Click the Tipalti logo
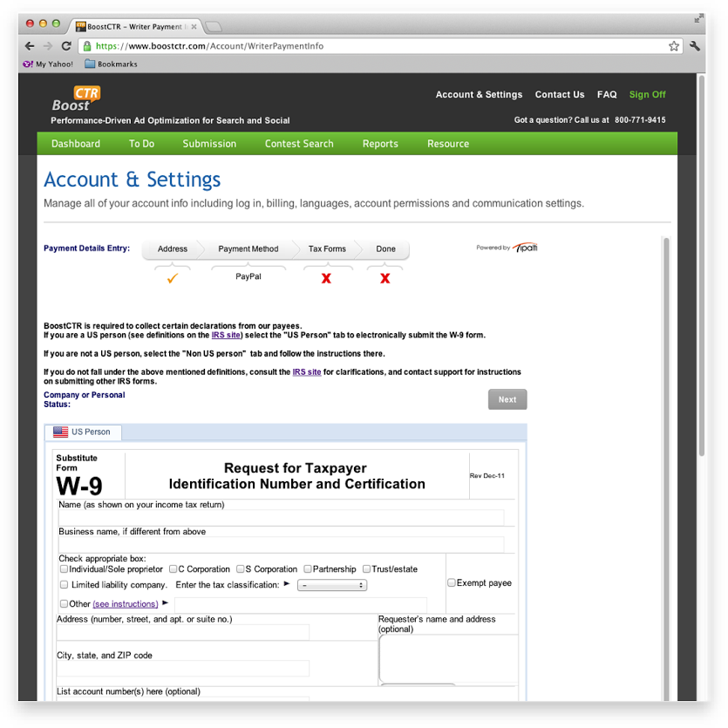 (526, 248)
